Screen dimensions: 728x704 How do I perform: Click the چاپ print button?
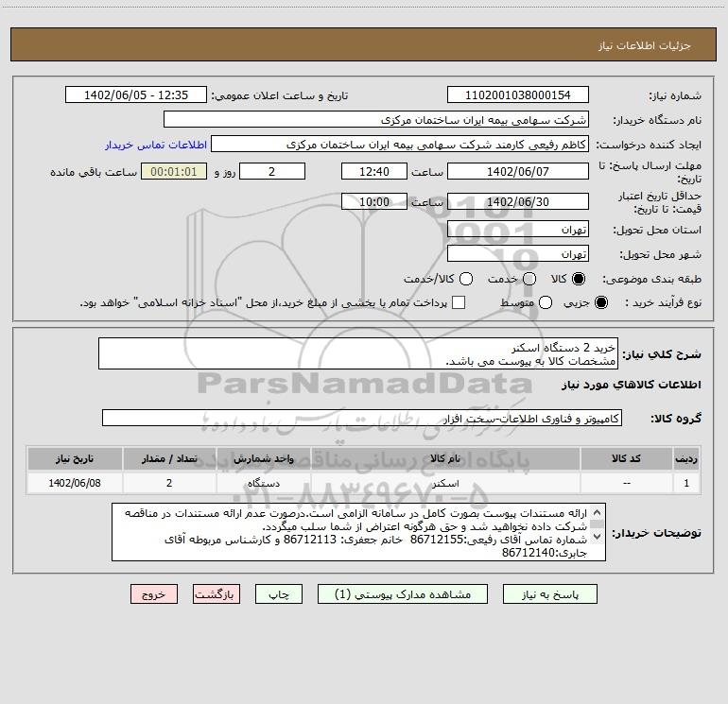pyautogui.click(x=279, y=594)
